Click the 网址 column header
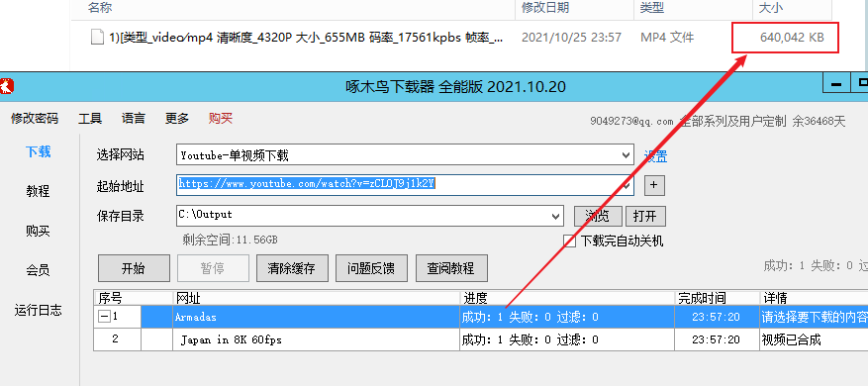 (x=188, y=299)
